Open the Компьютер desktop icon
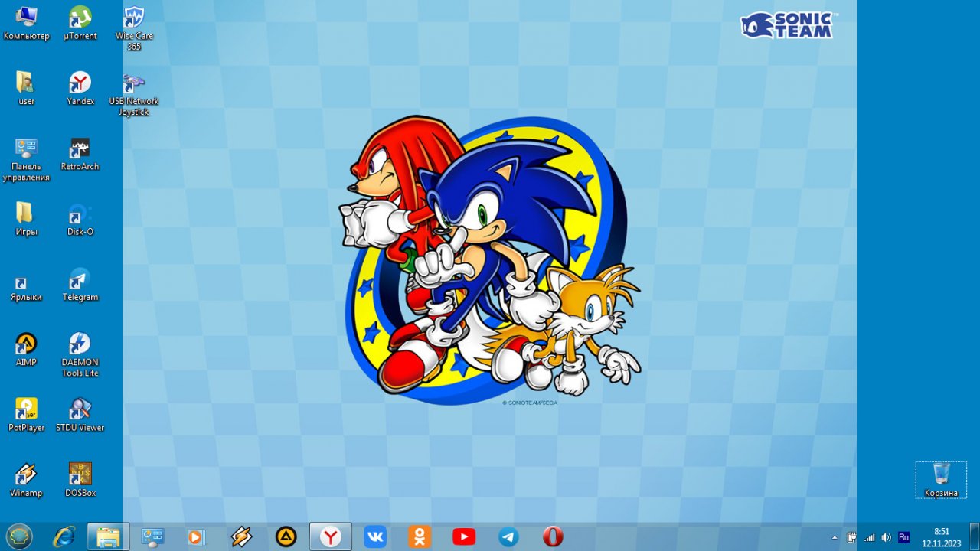 [26, 24]
